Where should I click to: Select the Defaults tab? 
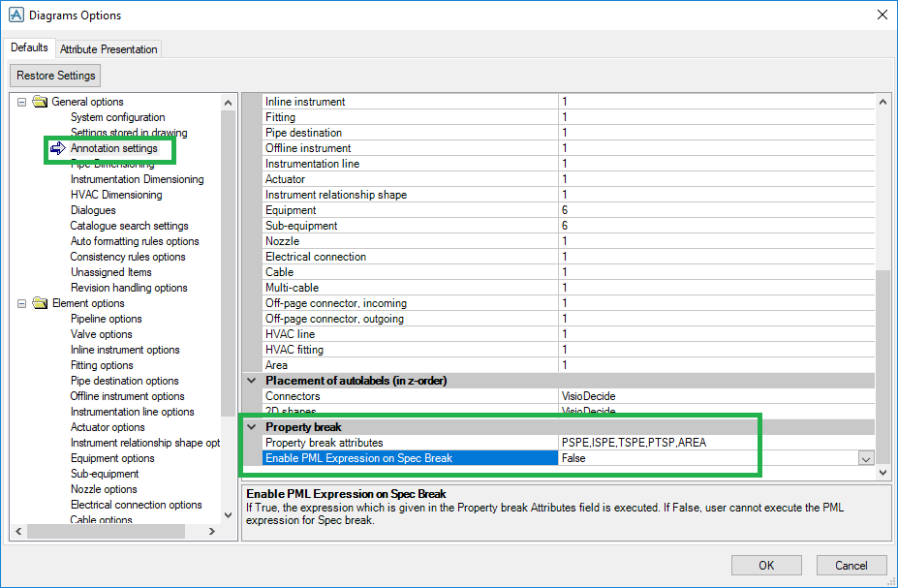click(29, 47)
